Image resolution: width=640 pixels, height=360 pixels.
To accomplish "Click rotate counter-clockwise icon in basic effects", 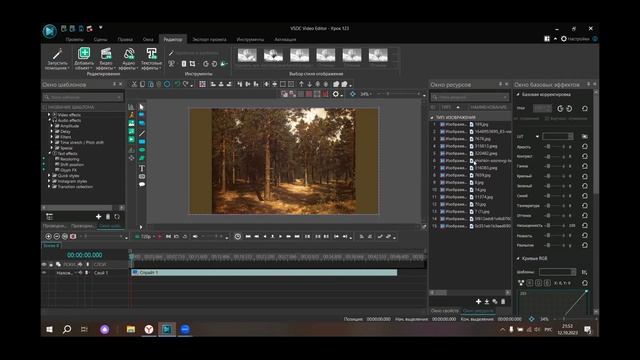I will (x=560, y=109).
